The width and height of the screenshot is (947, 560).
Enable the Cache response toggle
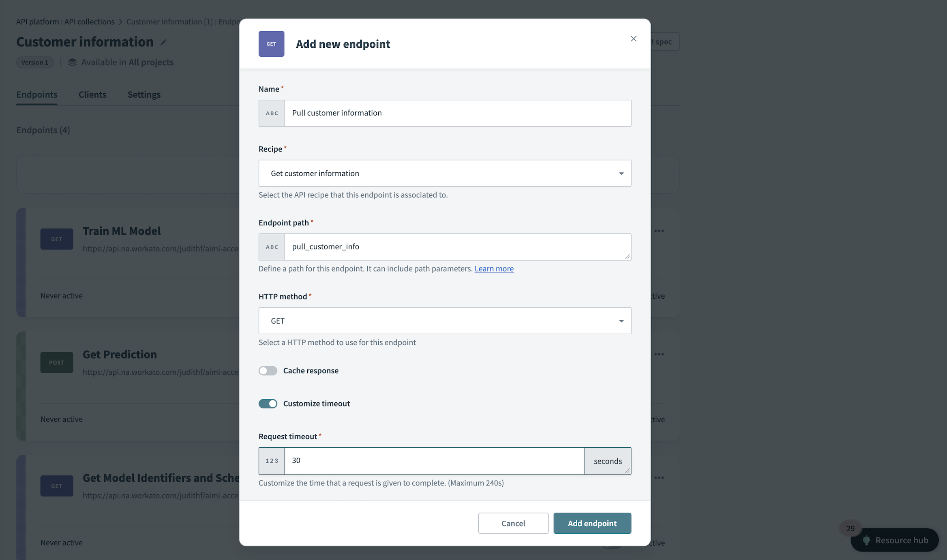[268, 371]
